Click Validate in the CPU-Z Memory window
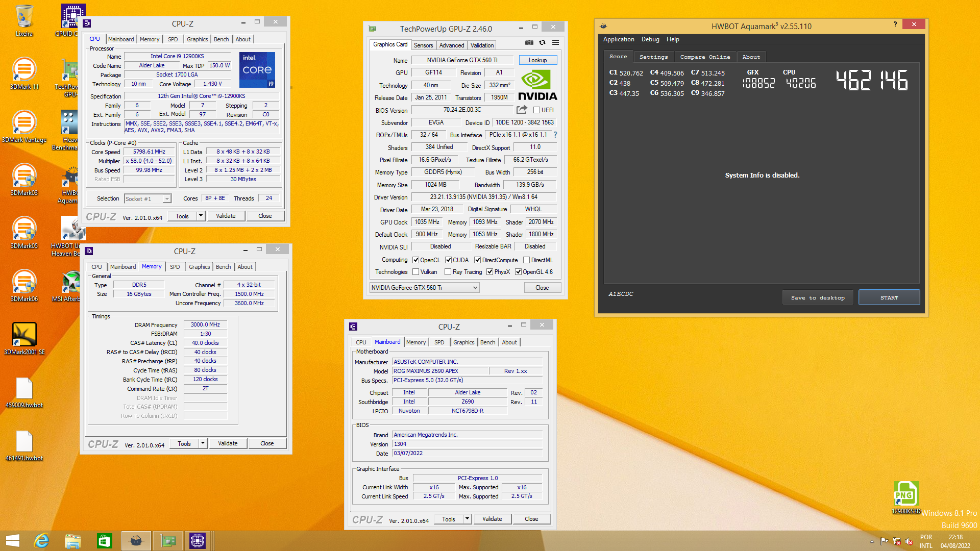This screenshot has width=980, height=551. click(x=228, y=443)
